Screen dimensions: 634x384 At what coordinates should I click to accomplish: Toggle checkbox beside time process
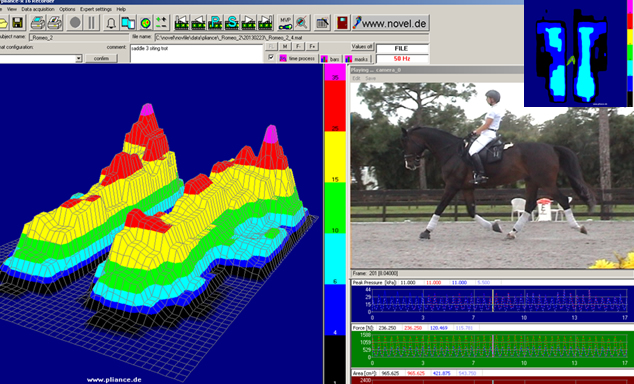(x=271, y=57)
